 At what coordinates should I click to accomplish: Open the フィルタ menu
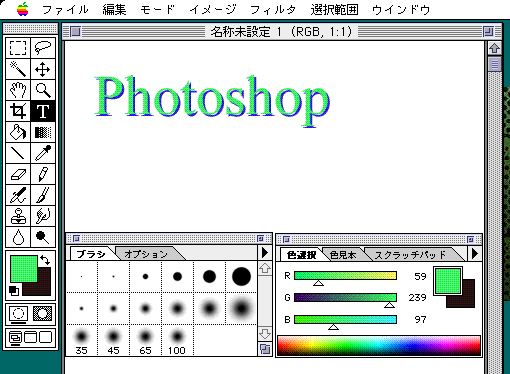[273, 10]
